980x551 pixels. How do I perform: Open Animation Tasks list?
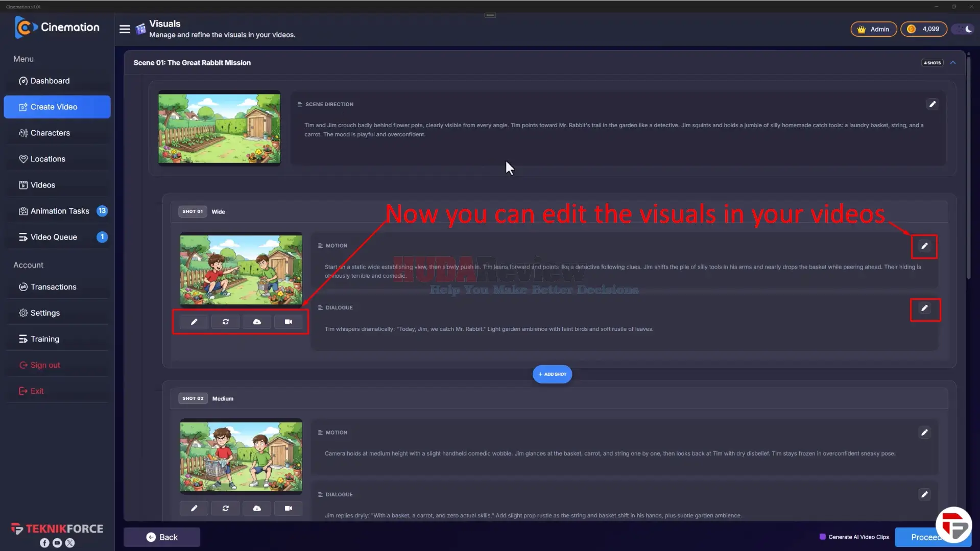[x=57, y=211]
